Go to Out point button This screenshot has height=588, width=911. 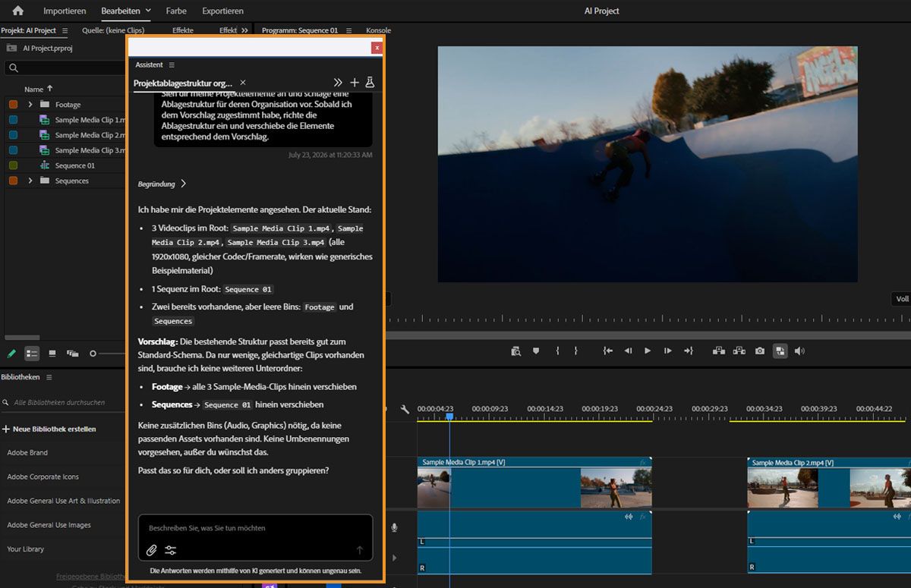pos(689,351)
